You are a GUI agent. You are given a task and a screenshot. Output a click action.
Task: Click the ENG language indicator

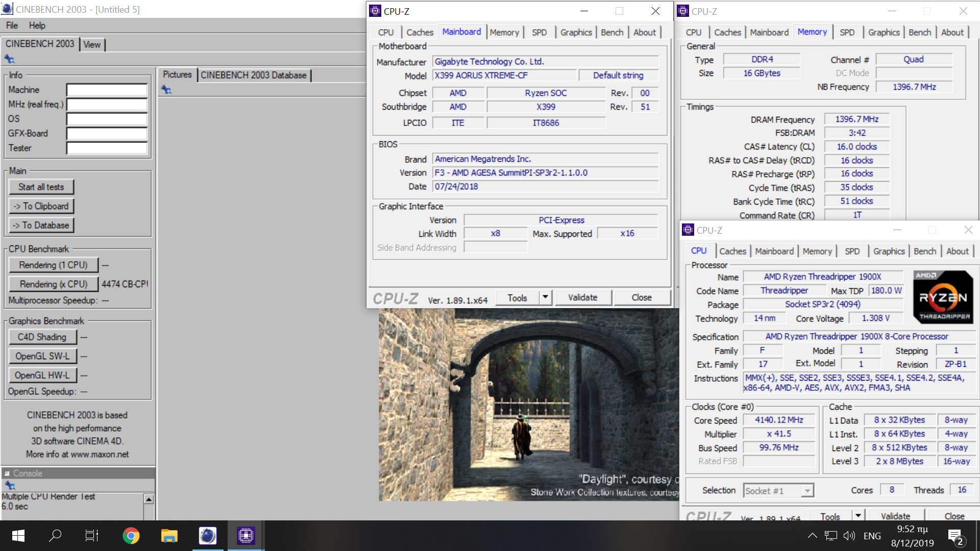click(872, 536)
